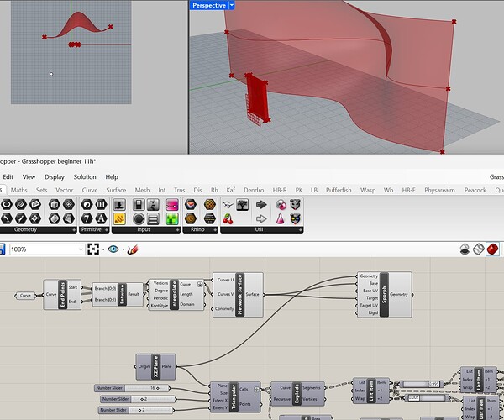This screenshot has height=420, width=504.
Task: Select the Sporph component
Action: click(x=385, y=294)
